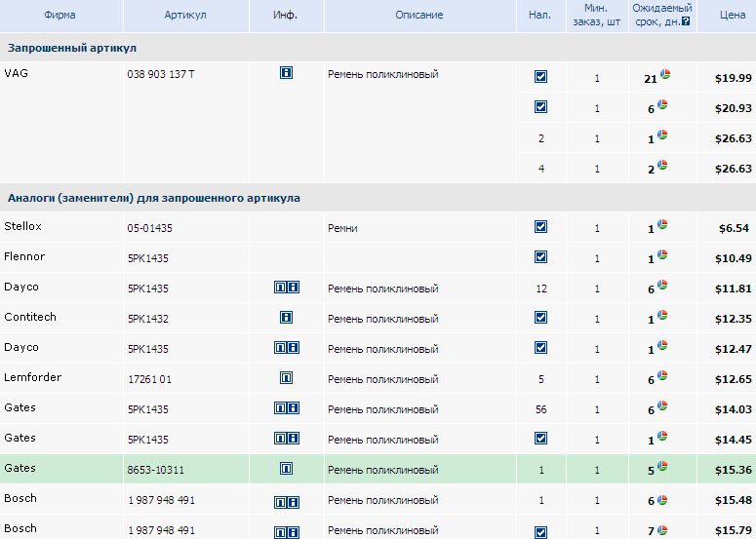This screenshot has width=756, height=539.
Task: Open the info icon for Contitech 5PK1432
Action: 287,317
